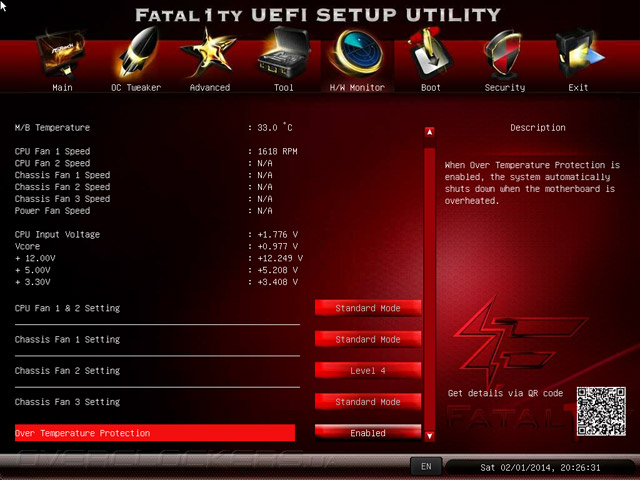Select the Vcore label
640x480 pixels.
(x=27, y=247)
